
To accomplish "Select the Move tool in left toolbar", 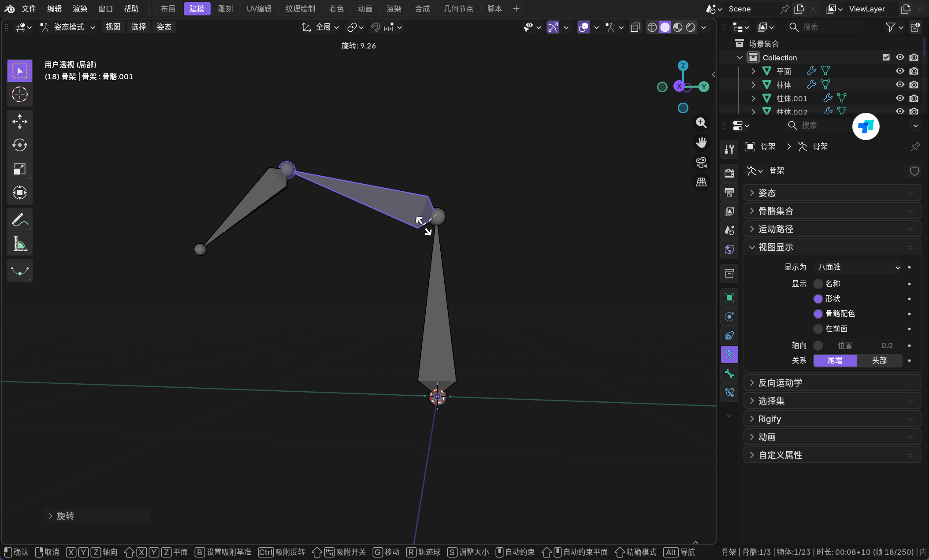I will click(x=19, y=122).
